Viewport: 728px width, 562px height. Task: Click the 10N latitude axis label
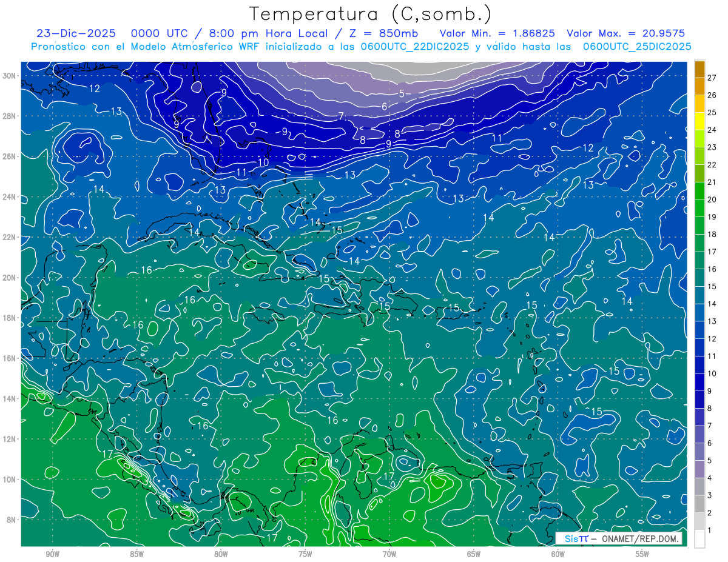[10, 479]
